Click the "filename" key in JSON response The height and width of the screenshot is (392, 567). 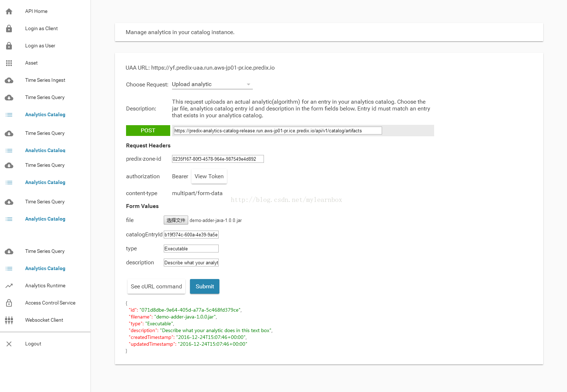140,317
